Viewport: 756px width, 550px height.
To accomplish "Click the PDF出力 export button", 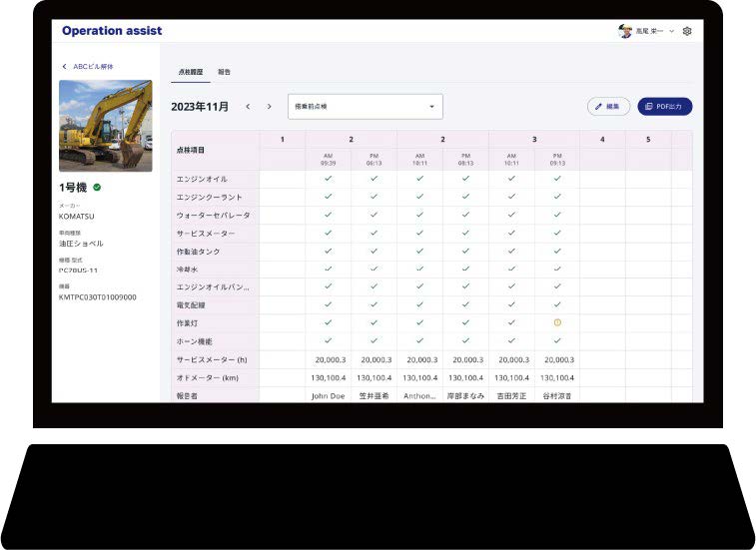I will click(x=665, y=107).
